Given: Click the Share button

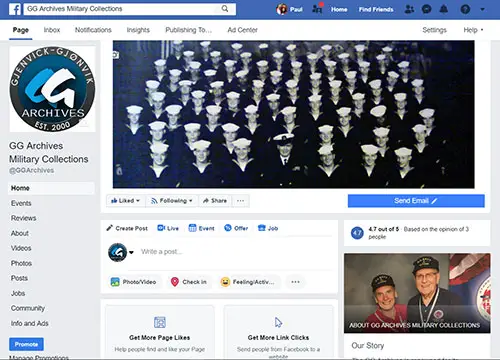Looking at the screenshot, I should 215,201.
